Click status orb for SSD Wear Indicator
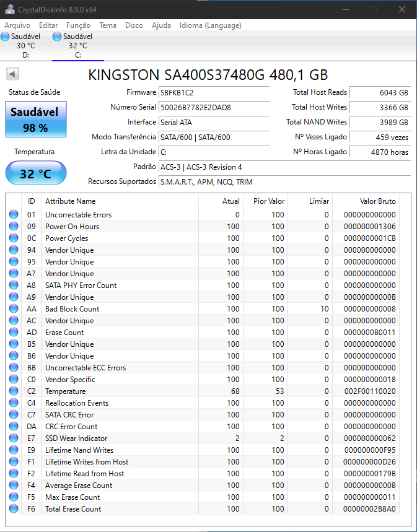This screenshot has height=532, width=417. click(x=14, y=438)
